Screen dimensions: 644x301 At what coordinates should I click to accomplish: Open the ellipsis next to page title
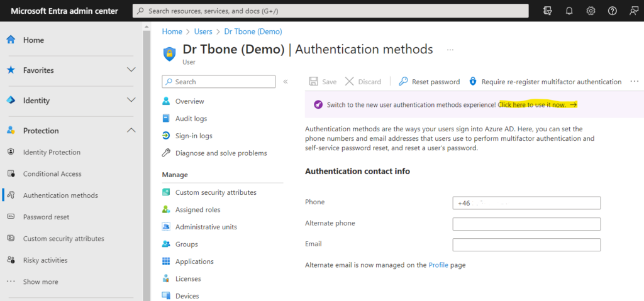coord(450,50)
